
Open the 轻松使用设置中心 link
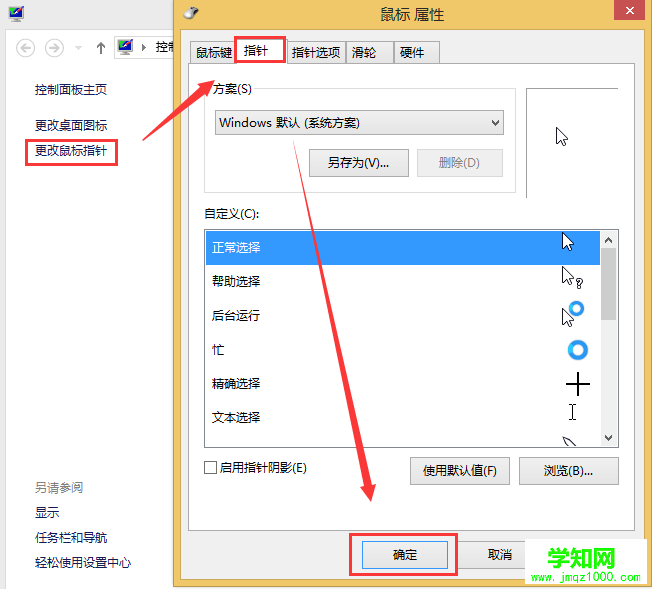pyautogui.click(x=83, y=563)
